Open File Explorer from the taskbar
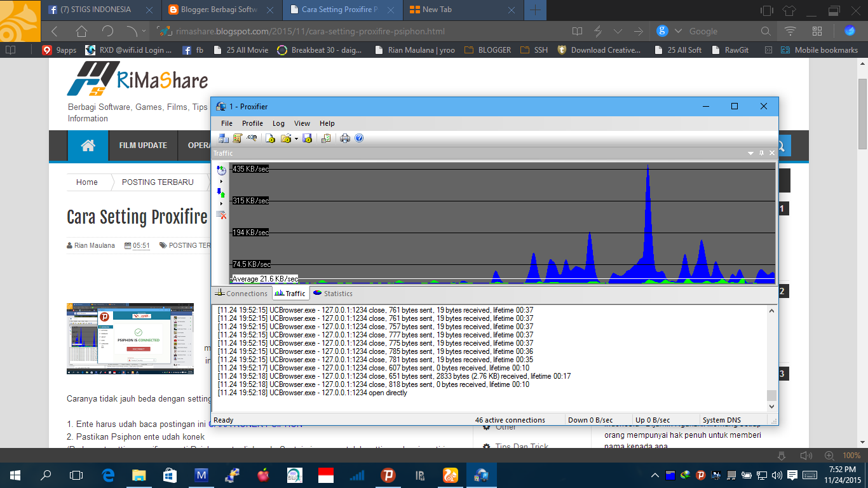This screenshot has height=488, width=868. pos(139,475)
